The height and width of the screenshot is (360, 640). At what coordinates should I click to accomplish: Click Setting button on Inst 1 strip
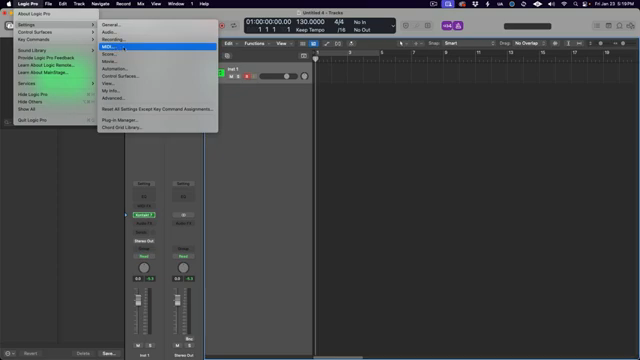(x=144, y=184)
